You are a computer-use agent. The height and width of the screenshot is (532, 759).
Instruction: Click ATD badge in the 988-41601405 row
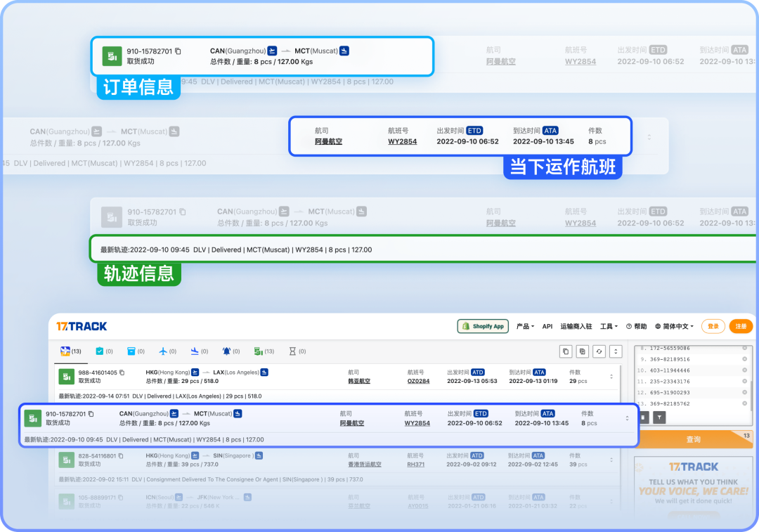478,372
